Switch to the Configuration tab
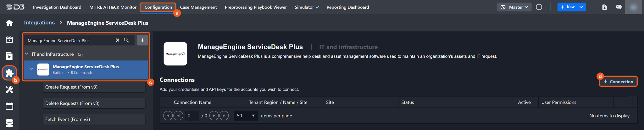This screenshot has height=130, width=644. click(x=158, y=7)
